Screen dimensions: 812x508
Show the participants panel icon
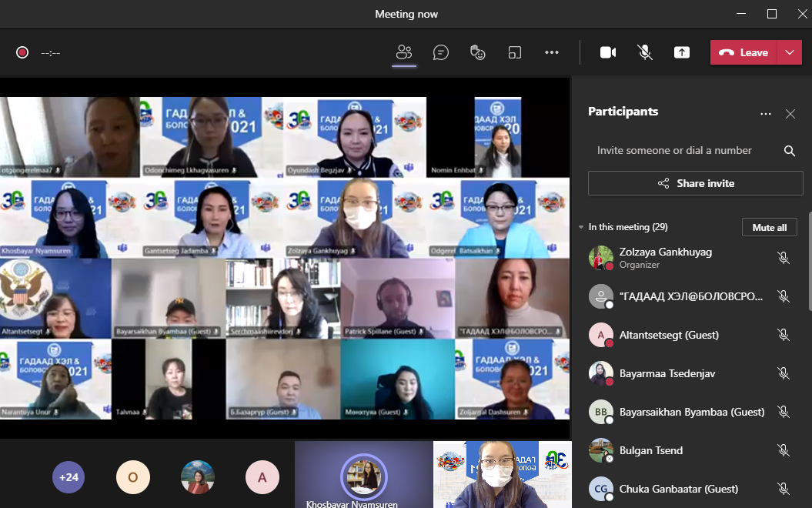pos(404,52)
